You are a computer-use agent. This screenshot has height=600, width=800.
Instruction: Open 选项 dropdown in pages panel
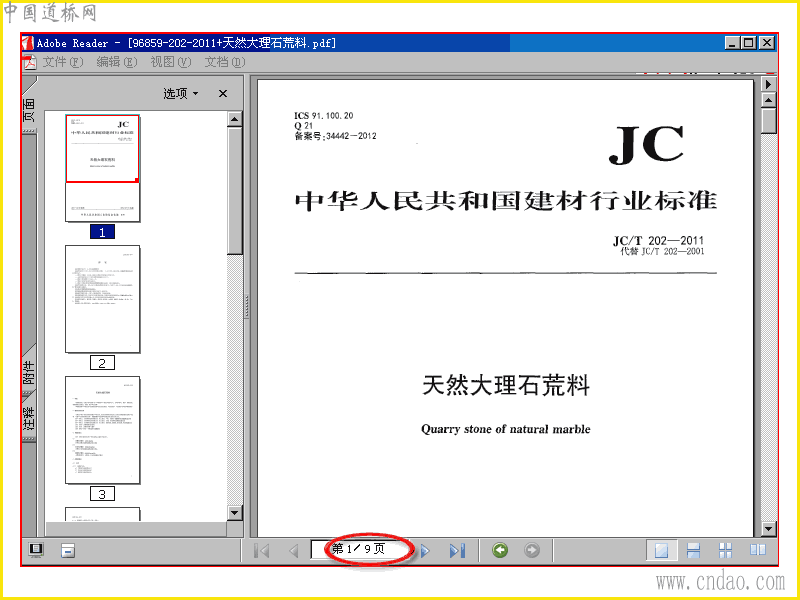click(181, 93)
